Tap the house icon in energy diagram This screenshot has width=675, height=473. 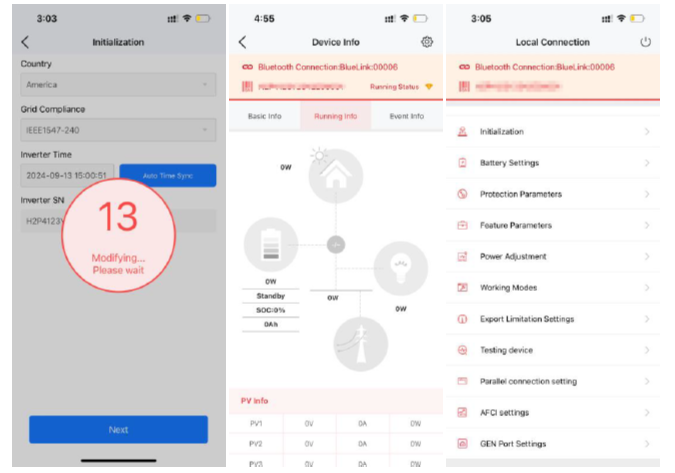pyautogui.click(x=335, y=177)
